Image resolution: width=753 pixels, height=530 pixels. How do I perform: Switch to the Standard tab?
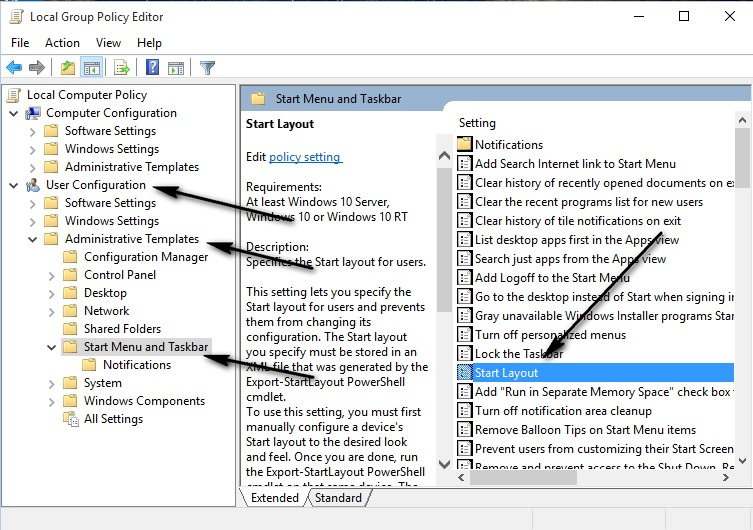tap(338, 498)
